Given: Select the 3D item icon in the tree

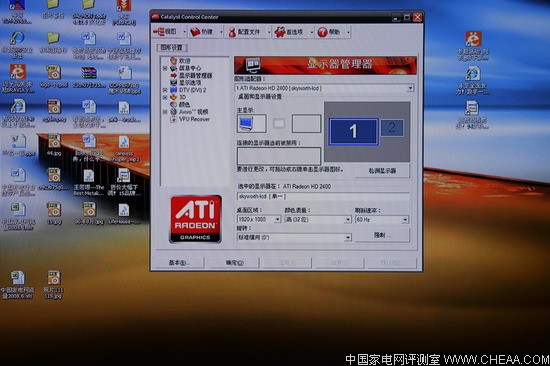Looking at the screenshot, I should point(173,97).
